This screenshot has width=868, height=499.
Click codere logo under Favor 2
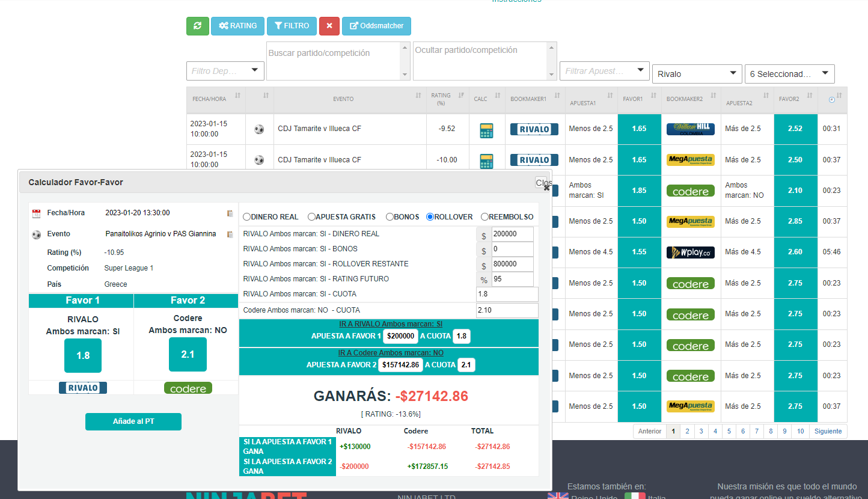(188, 388)
